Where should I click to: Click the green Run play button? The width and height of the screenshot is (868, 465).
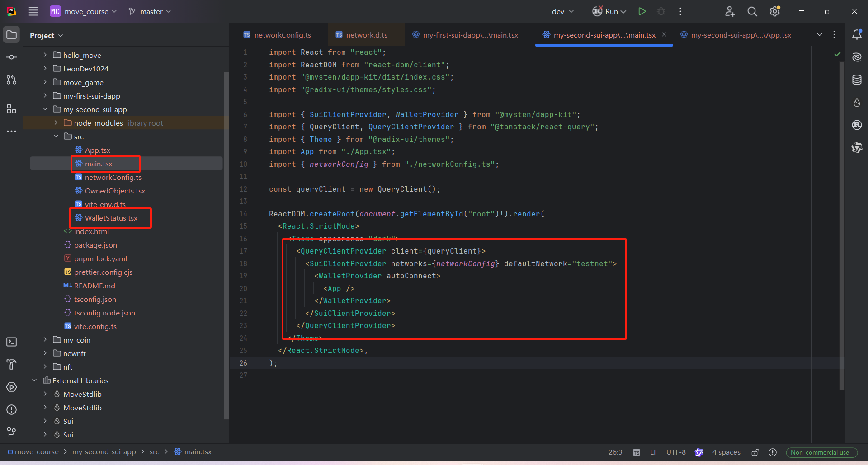pos(642,11)
